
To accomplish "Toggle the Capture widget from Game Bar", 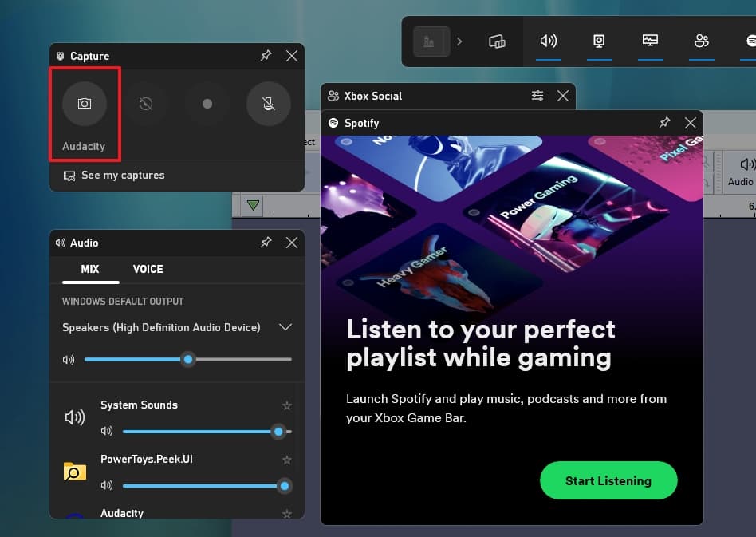I will (599, 41).
